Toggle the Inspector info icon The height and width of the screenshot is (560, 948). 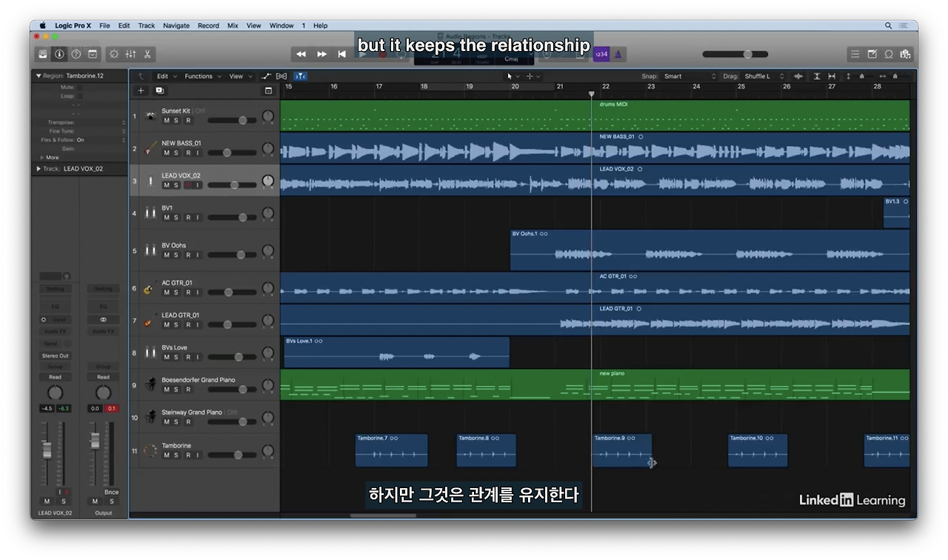click(x=60, y=54)
